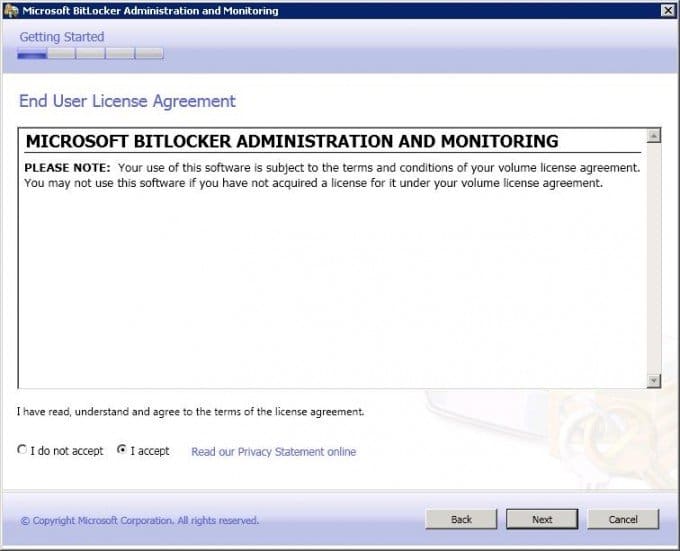Click the 'MICROSOFT BITLOCKER ADMINISTRATION AND MONITORING' license title
Viewport: 680px width, 551px height.
(x=292, y=141)
